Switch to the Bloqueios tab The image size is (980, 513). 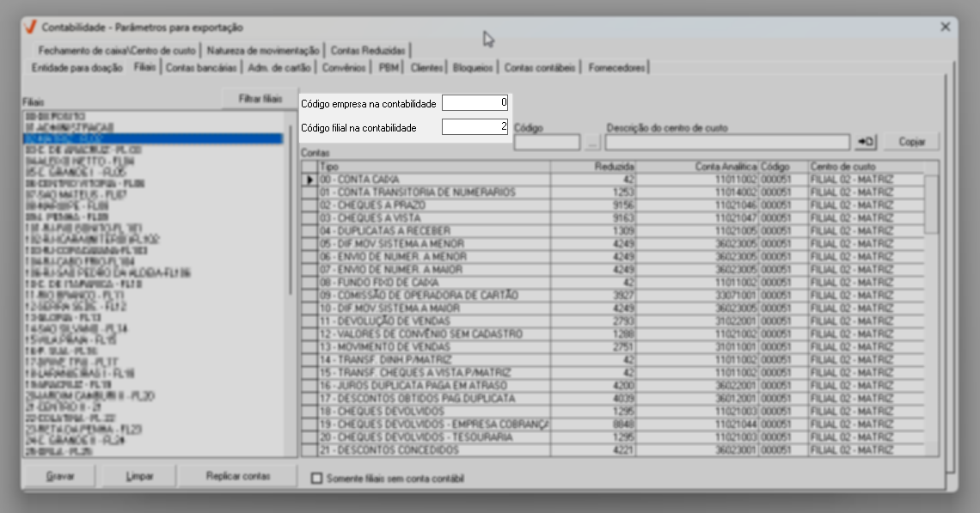pyautogui.click(x=473, y=68)
